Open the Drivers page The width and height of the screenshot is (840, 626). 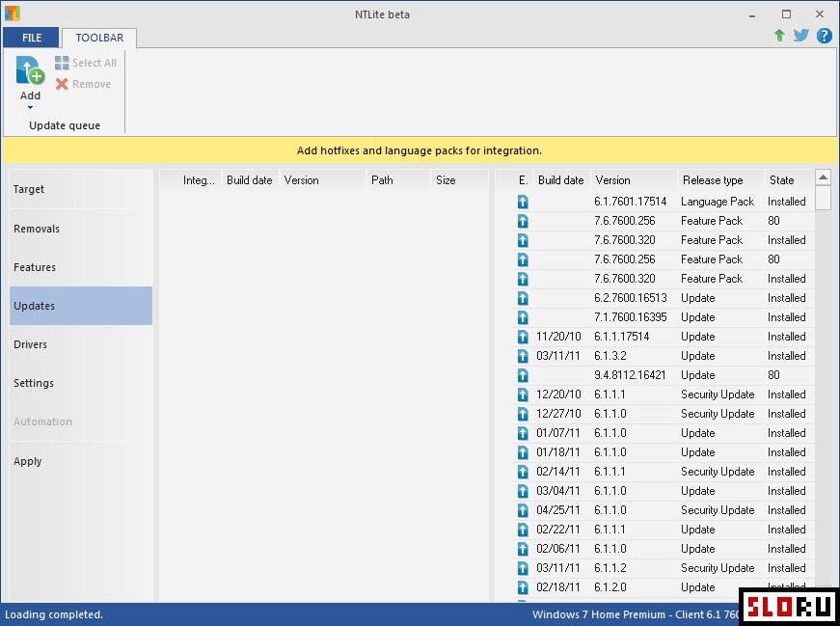coord(81,344)
